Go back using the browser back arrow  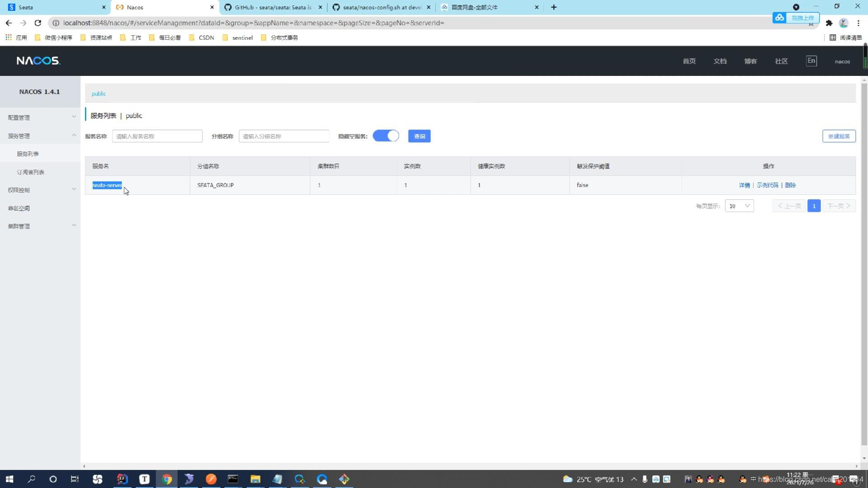pos(9,23)
